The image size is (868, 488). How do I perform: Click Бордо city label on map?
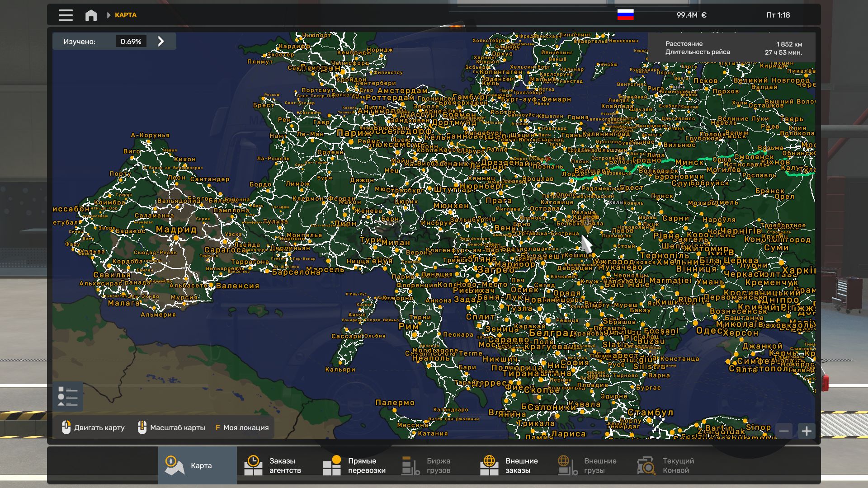(260, 184)
